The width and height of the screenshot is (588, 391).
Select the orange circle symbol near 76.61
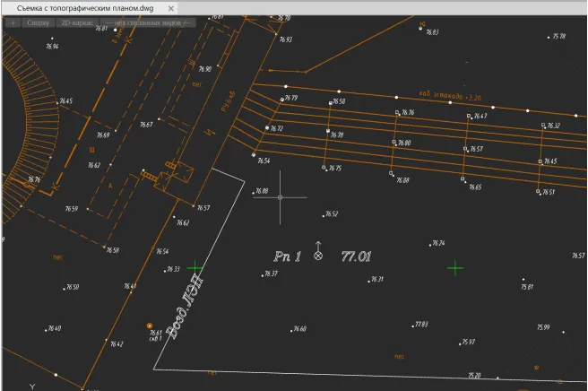tap(150, 326)
